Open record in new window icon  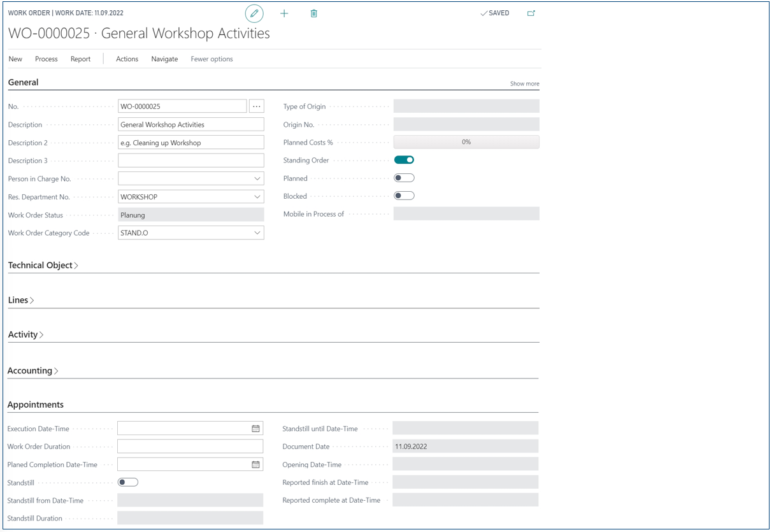pos(531,13)
